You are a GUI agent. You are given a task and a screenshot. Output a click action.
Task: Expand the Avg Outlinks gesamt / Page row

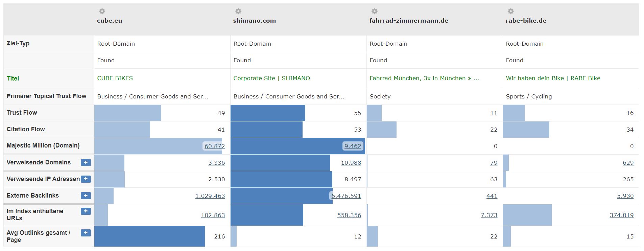click(x=86, y=233)
